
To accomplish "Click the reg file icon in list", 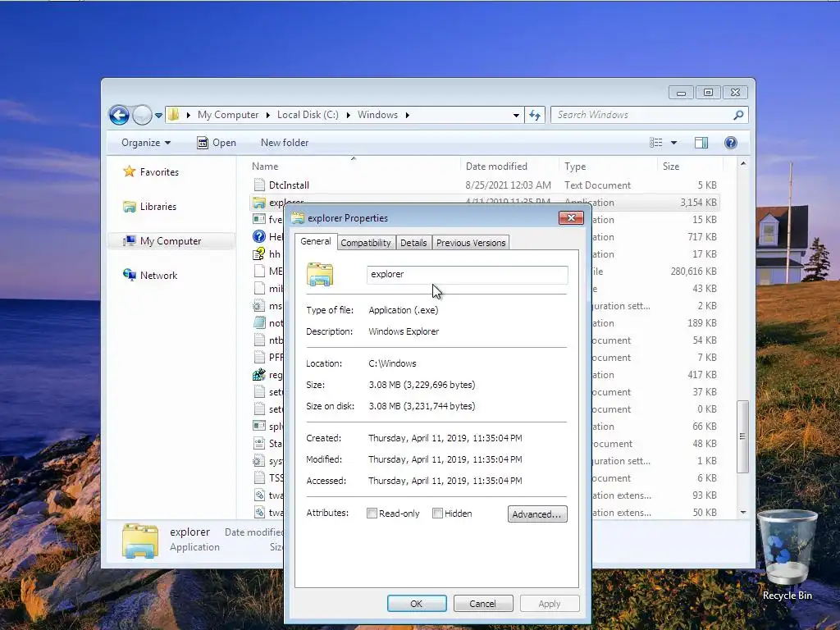I will coord(259,374).
